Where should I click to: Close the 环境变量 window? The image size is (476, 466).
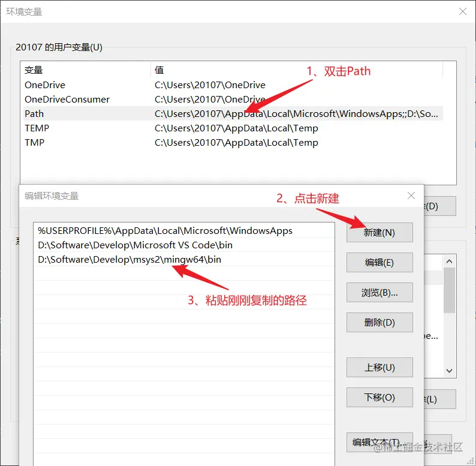pyautogui.click(x=463, y=11)
